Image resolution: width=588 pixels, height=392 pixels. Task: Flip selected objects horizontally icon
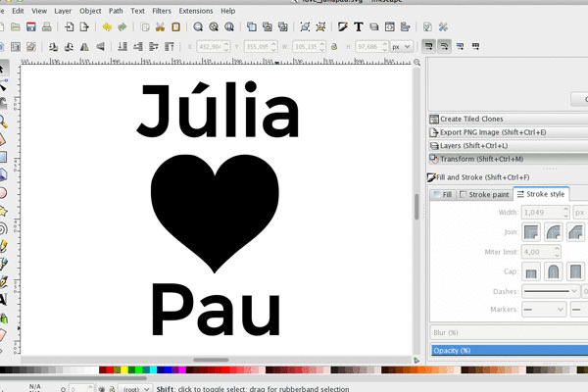tap(84, 47)
